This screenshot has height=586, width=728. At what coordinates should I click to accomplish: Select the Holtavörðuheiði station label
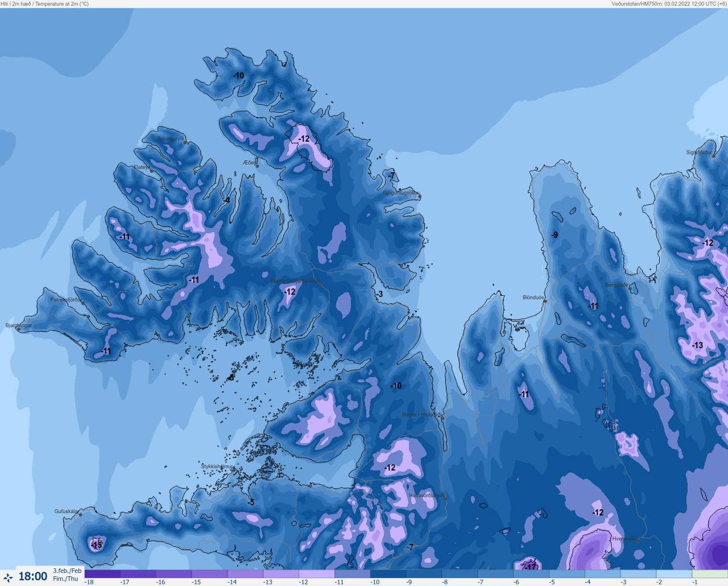point(427,496)
